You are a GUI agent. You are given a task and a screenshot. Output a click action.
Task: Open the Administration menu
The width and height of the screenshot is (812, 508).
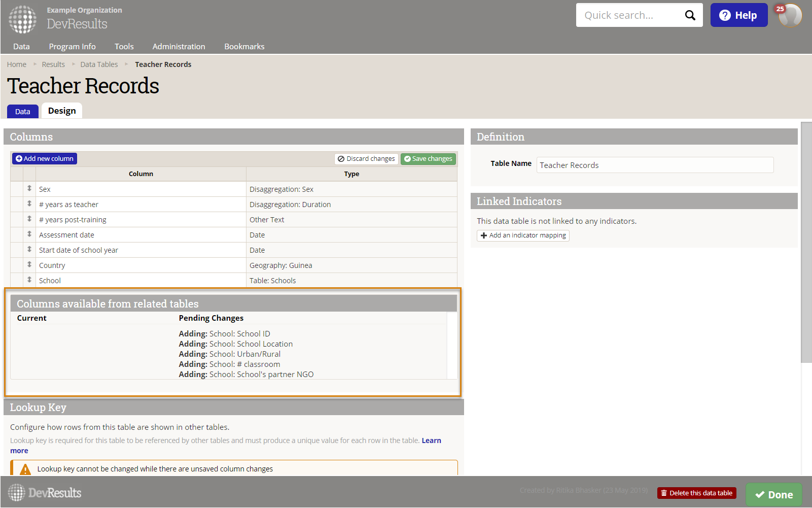[179, 46]
